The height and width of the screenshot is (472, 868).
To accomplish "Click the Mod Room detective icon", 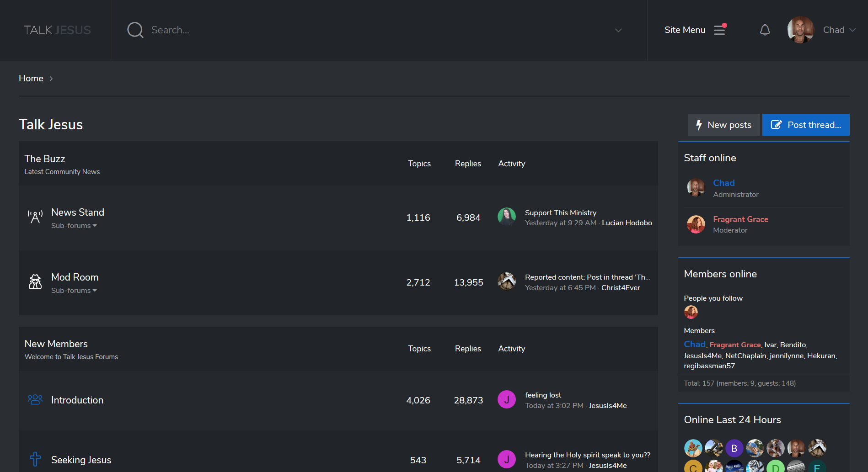I will pos(35,282).
